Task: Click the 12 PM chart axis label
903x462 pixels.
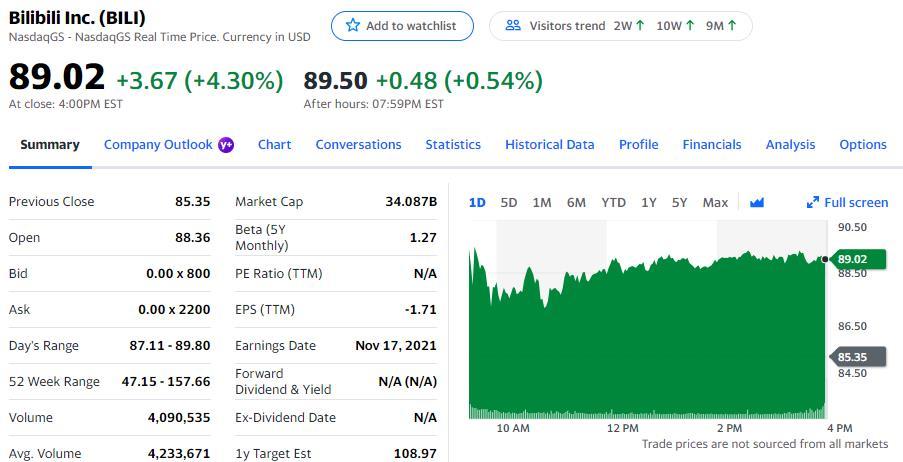Action: (x=623, y=428)
